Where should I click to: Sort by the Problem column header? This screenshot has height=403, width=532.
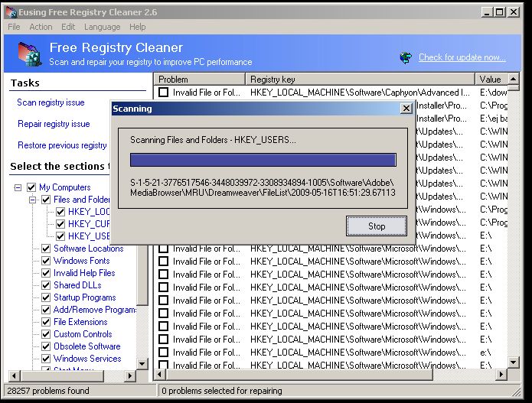click(200, 80)
